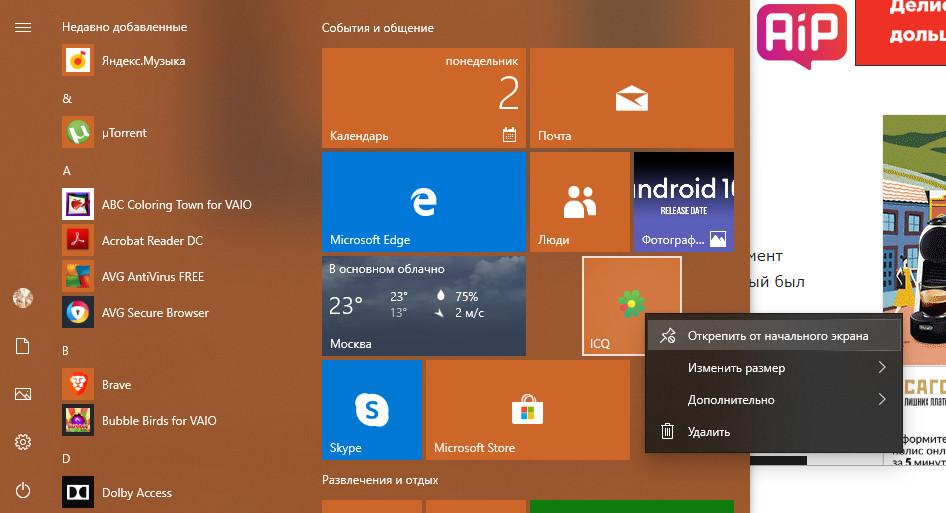Open the Дополнительно submenu
Image resolution: width=946 pixels, height=513 pixels.
click(773, 400)
